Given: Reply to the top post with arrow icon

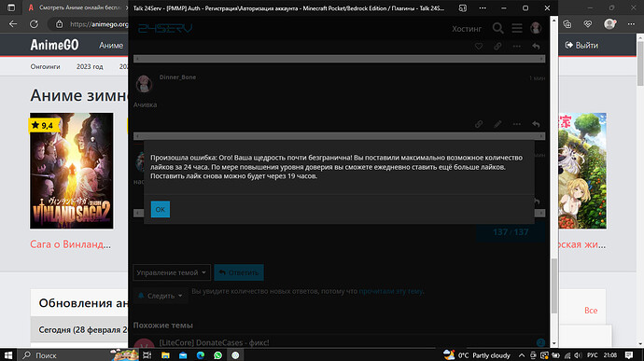Looking at the screenshot, I should point(536,47).
